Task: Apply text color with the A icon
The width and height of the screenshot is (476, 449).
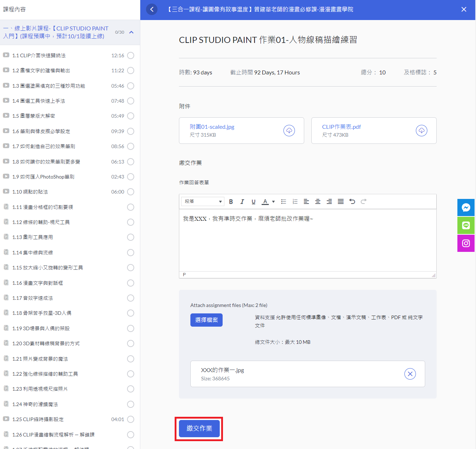Action: click(x=265, y=201)
